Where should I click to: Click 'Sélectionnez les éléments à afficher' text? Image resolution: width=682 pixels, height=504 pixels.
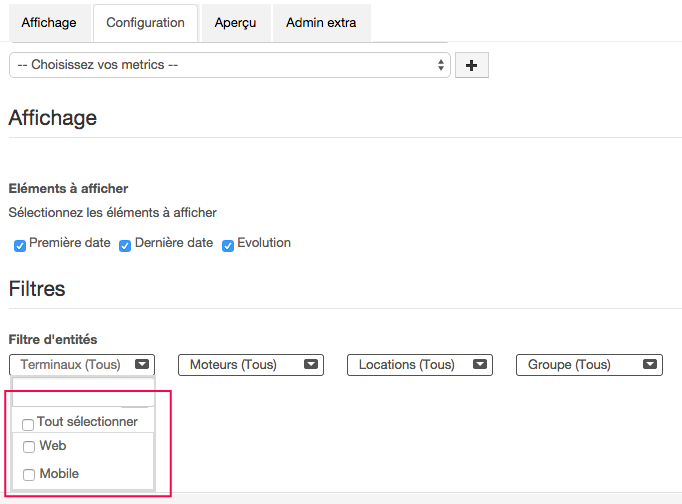[113, 213]
